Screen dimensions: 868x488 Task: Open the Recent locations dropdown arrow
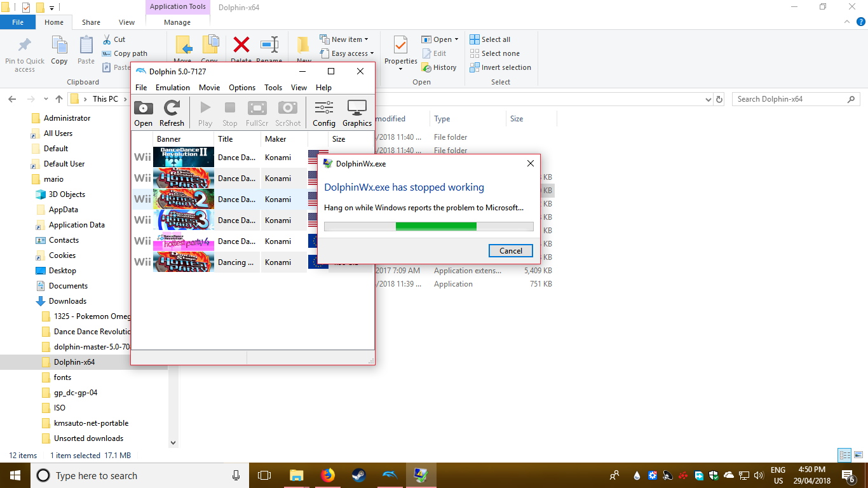[x=46, y=100]
